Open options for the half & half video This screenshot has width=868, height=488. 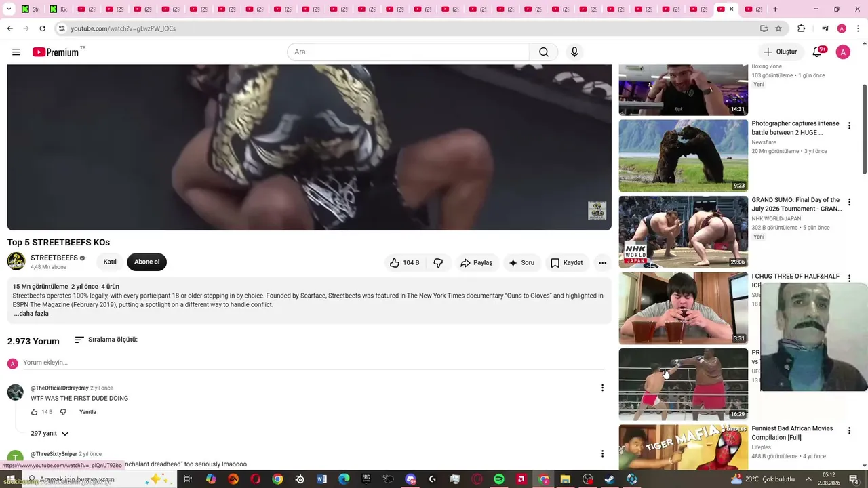(849, 279)
